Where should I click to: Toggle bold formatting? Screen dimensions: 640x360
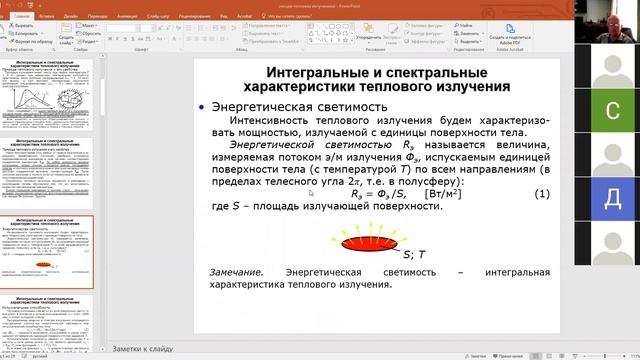[x=110, y=39]
